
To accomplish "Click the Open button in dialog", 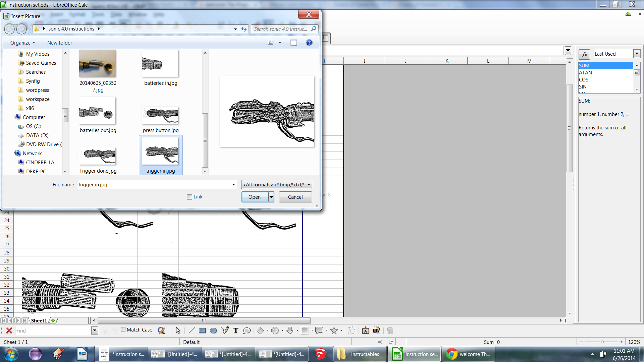I will point(254,197).
